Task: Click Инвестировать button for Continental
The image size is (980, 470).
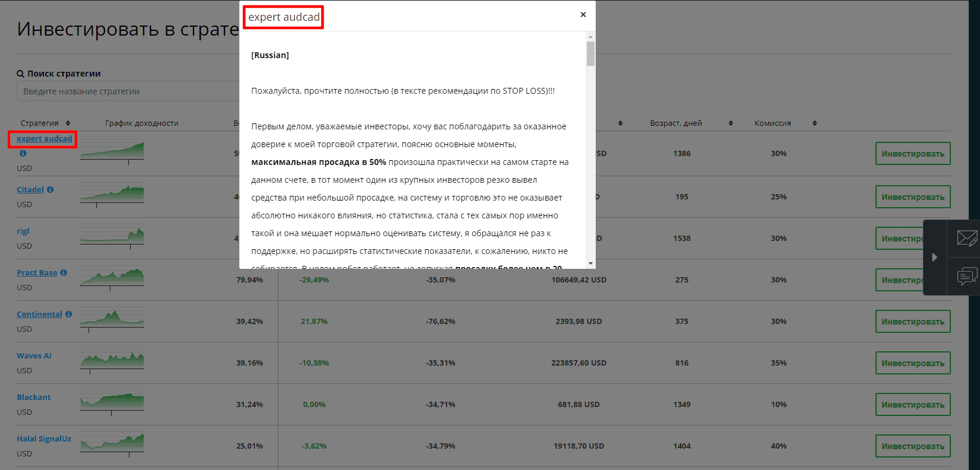Action: (x=913, y=322)
